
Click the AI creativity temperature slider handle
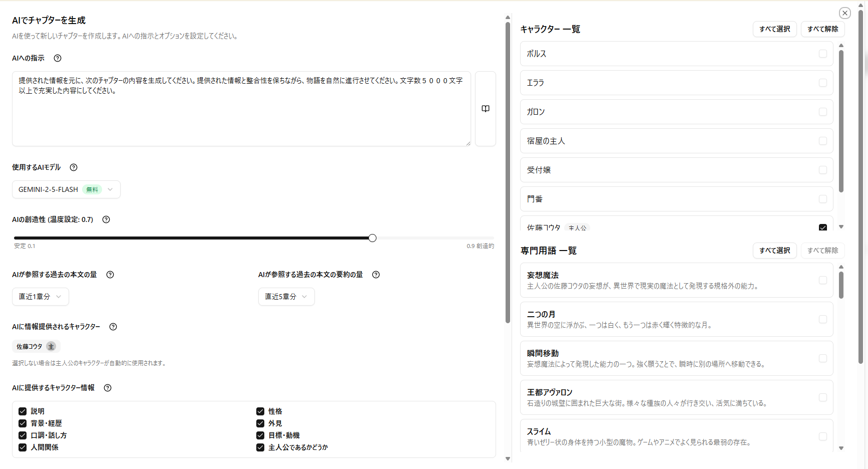372,238
